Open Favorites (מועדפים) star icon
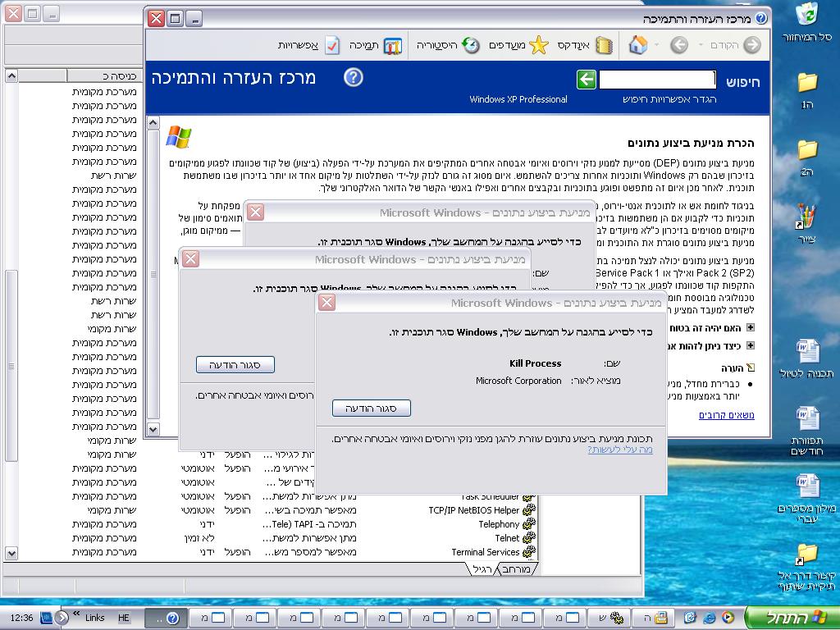This screenshot has height=630, width=840. [x=538, y=45]
